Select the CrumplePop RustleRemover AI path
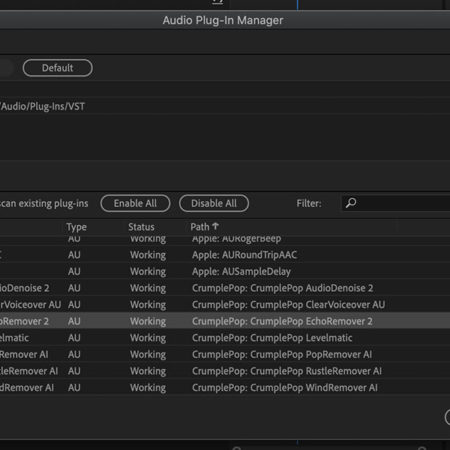The image size is (450, 450). (x=287, y=371)
